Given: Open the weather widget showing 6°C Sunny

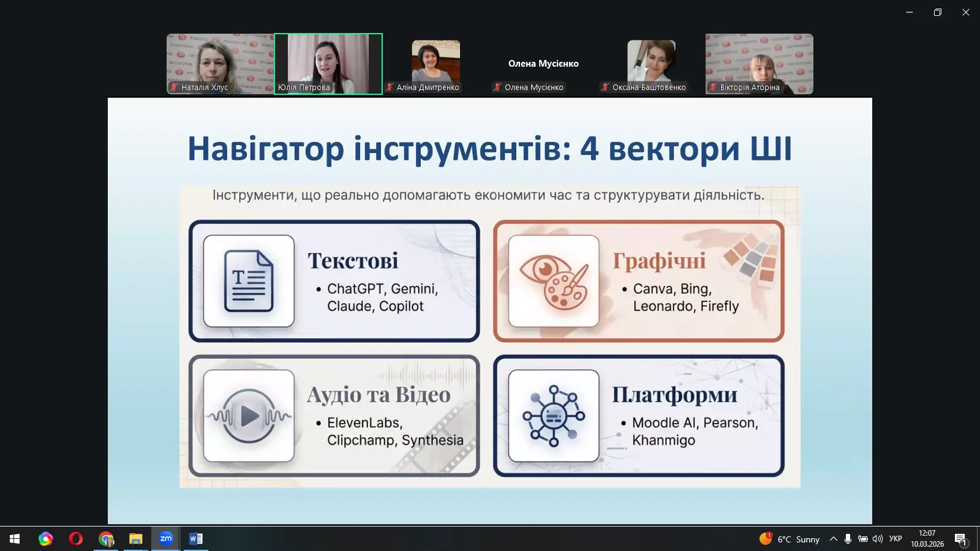Looking at the screenshot, I should (790, 539).
